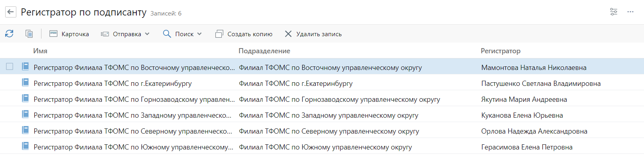Image resolution: width=644 pixels, height=163 pixels.
Task: Sort by Подразделение column header
Action: pos(264,51)
